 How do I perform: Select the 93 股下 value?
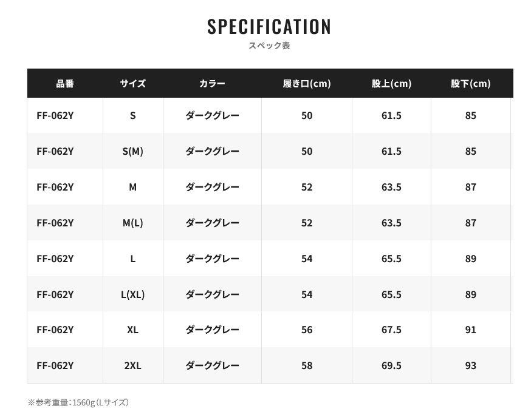point(471,365)
